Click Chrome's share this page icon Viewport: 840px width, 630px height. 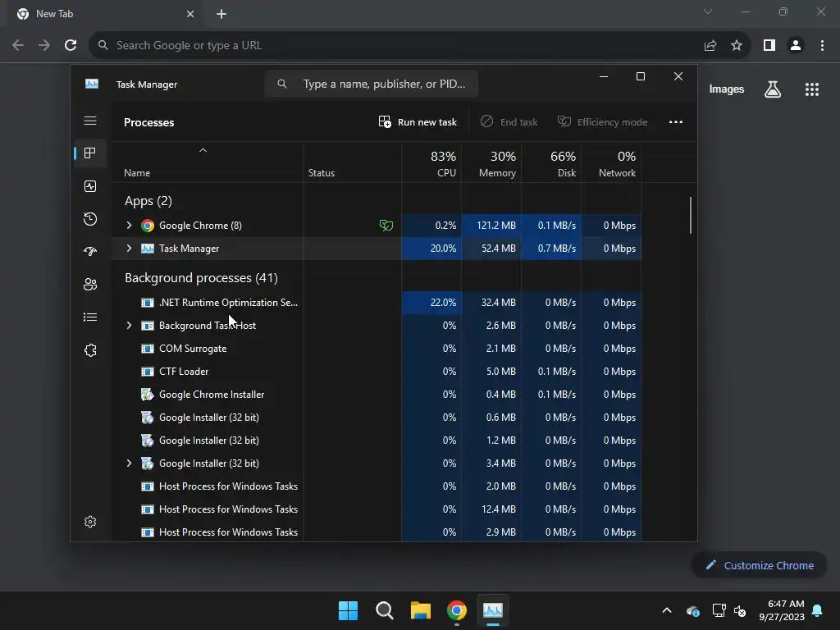click(710, 46)
